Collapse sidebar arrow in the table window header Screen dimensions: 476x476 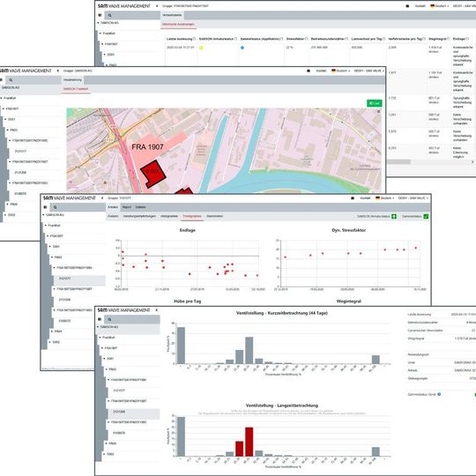pos(157,6)
